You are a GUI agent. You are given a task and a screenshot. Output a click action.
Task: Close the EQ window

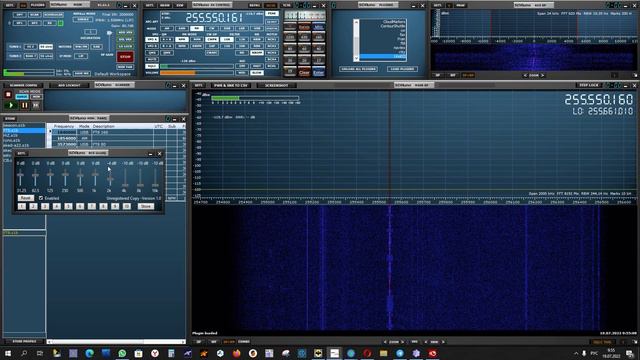160,153
